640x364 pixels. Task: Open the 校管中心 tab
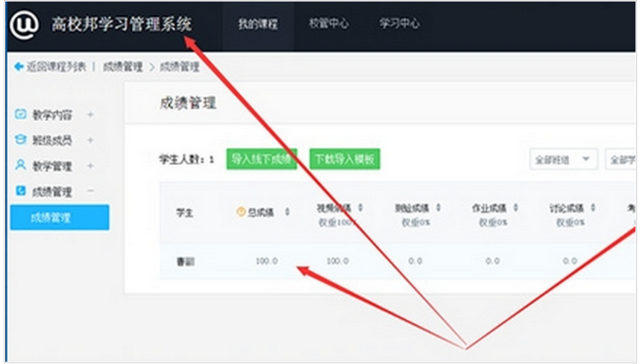[x=328, y=23]
